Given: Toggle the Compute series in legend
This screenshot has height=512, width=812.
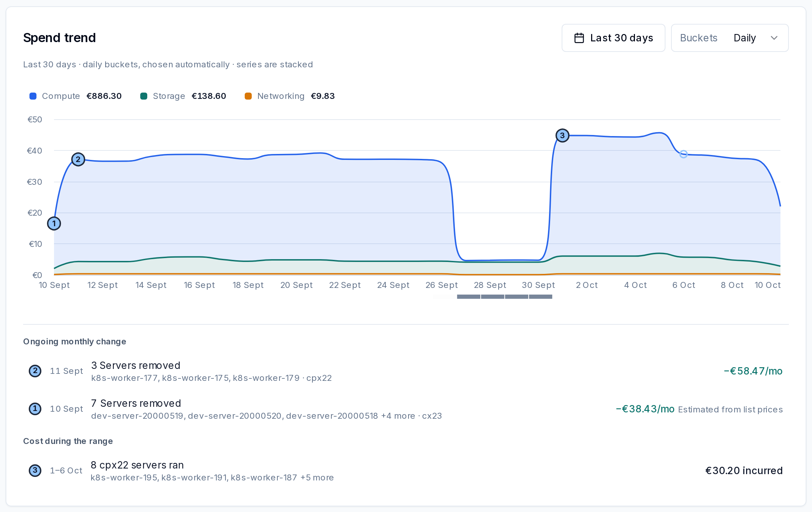Looking at the screenshot, I should [x=75, y=96].
